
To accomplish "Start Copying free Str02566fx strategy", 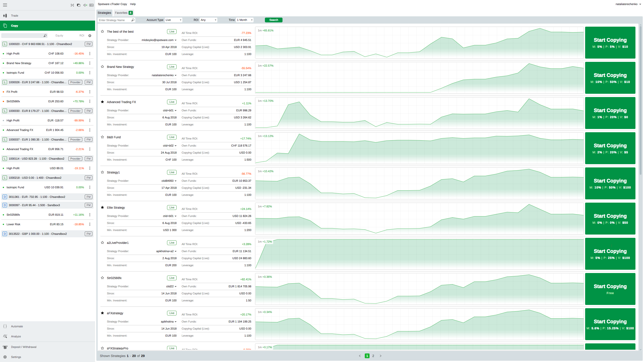I will coord(610,289).
